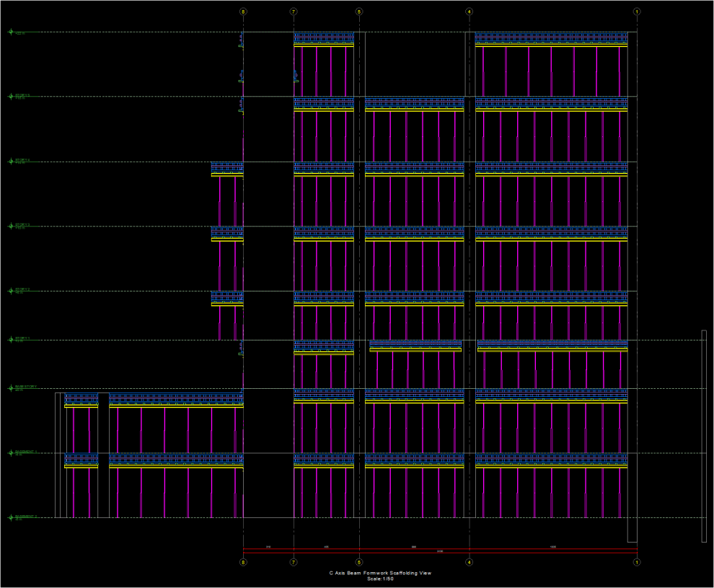This screenshot has width=714, height=588.
Task: Click the drawing title text
Action: click(380, 574)
